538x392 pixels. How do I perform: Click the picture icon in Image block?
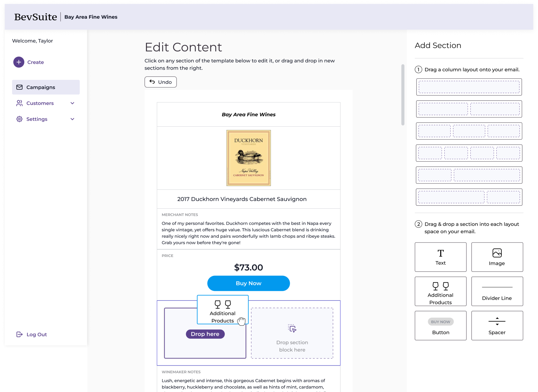click(x=497, y=253)
